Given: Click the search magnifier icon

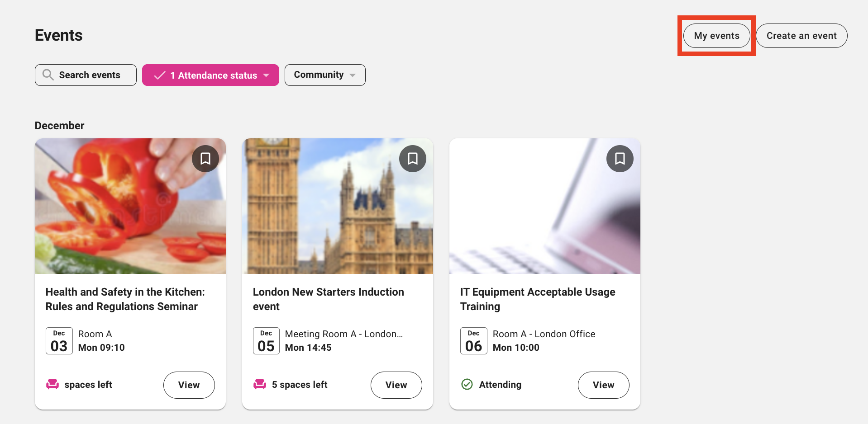Looking at the screenshot, I should [48, 75].
